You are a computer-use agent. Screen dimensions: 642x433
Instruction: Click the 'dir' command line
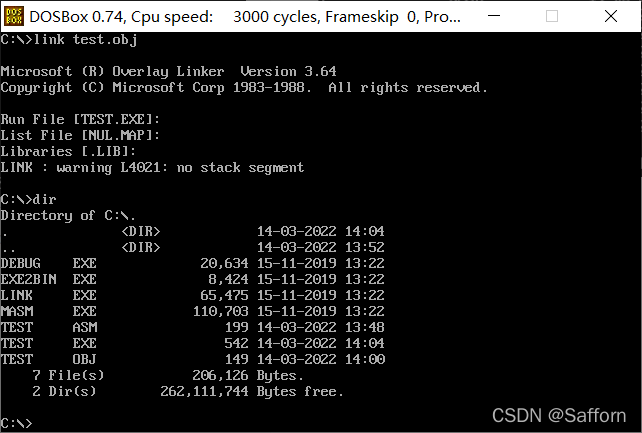pos(29,199)
